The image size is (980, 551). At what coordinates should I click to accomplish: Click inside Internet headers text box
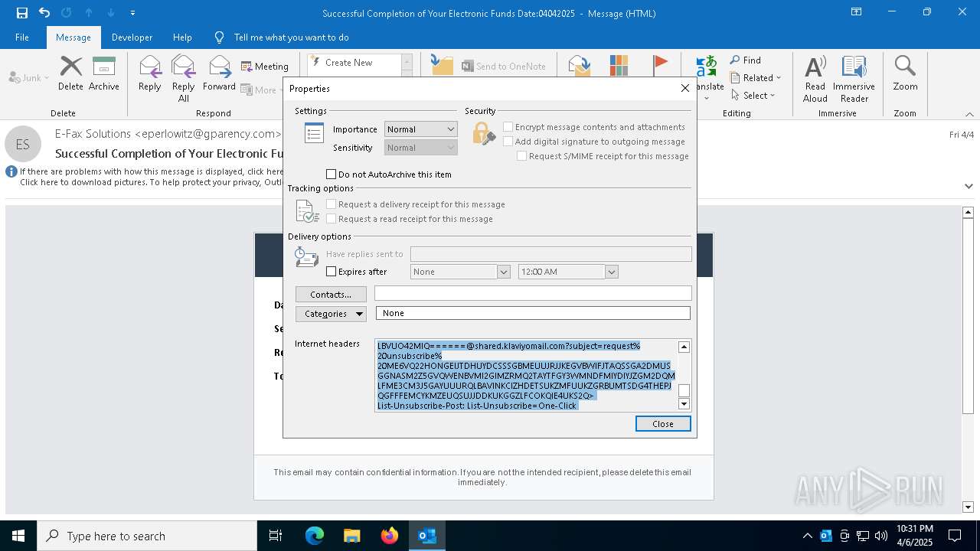pos(527,376)
